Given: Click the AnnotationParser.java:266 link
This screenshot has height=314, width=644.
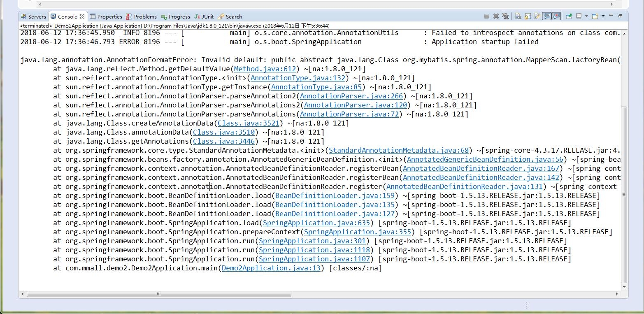Looking at the screenshot, I should click(x=351, y=96).
